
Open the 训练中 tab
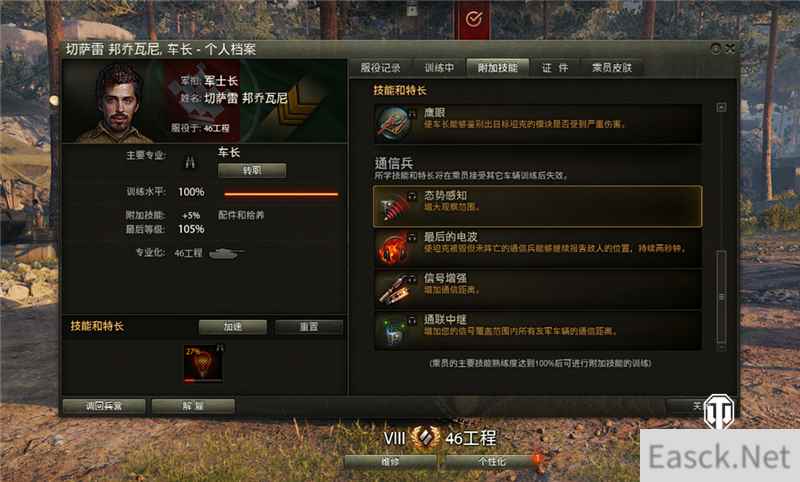pyautogui.click(x=439, y=68)
